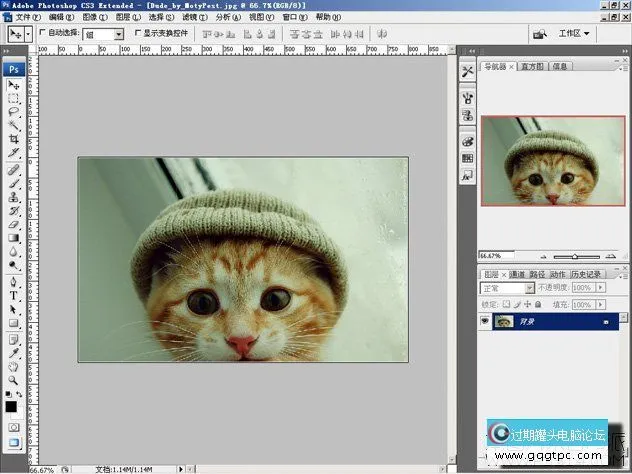The height and width of the screenshot is (474, 632).
Task: Enable the 显示变换控件 checkbox
Action: coord(138,34)
